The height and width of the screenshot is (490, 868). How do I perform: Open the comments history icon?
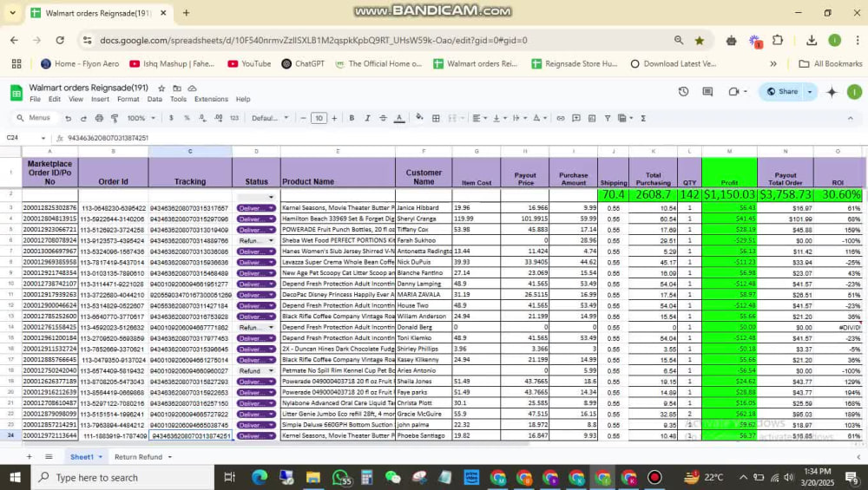pyautogui.click(x=707, y=92)
